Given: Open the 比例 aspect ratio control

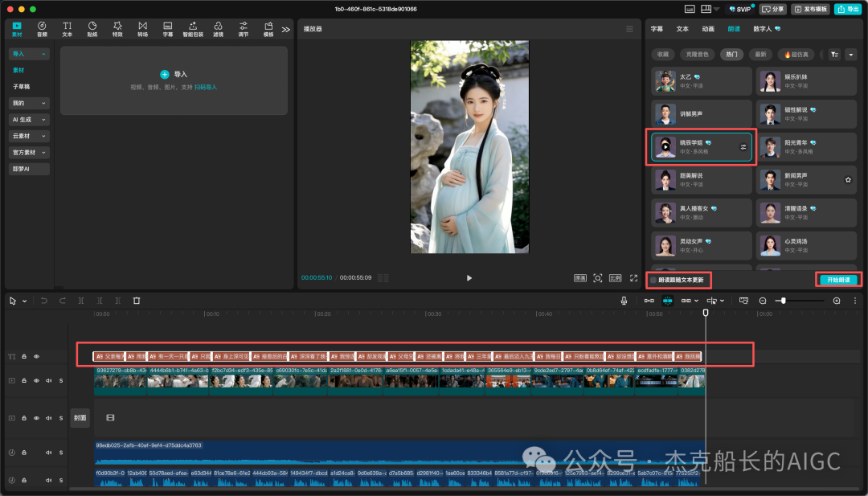Looking at the screenshot, I should (x=616, y=278).
